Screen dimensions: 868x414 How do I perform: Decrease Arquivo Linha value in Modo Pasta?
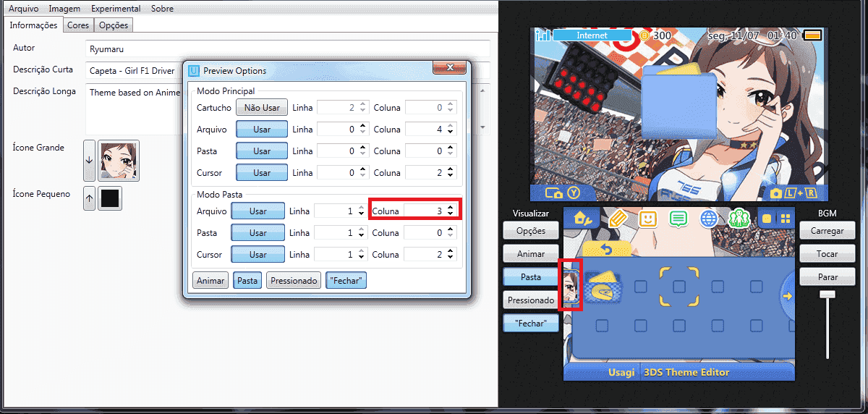(x=360, y=215)
